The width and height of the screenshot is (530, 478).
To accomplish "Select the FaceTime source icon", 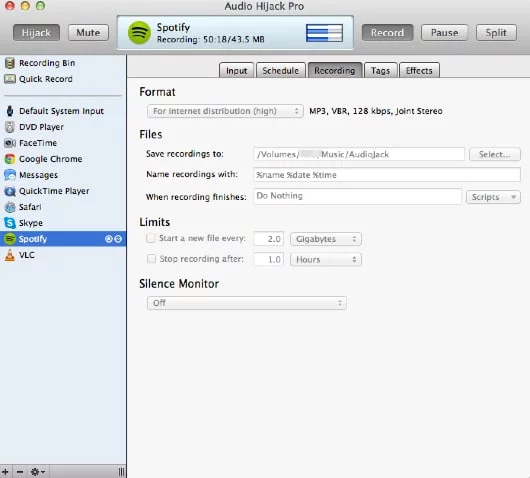I will [x=10, y=143].
